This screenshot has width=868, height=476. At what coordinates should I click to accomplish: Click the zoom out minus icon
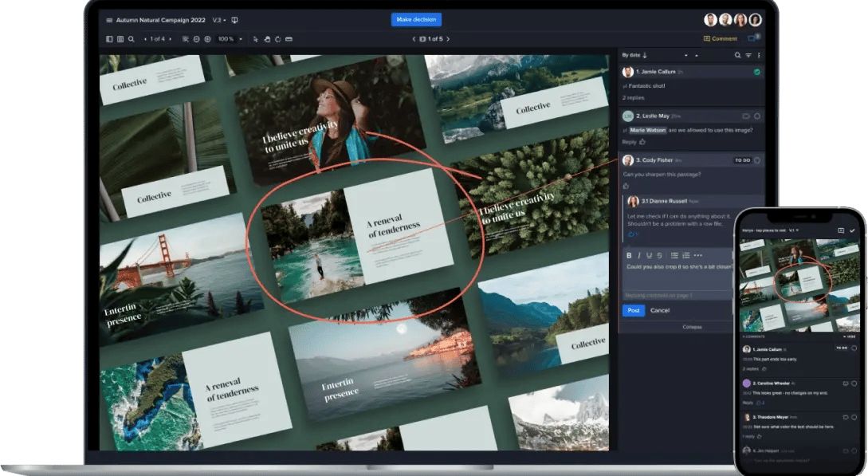pos(197,39)
